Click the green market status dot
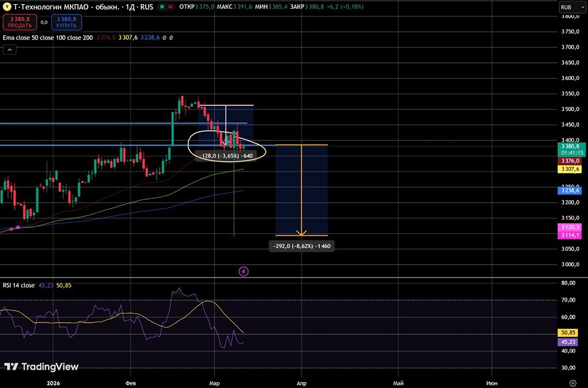588x388 pixels. (x=162, y=6)
